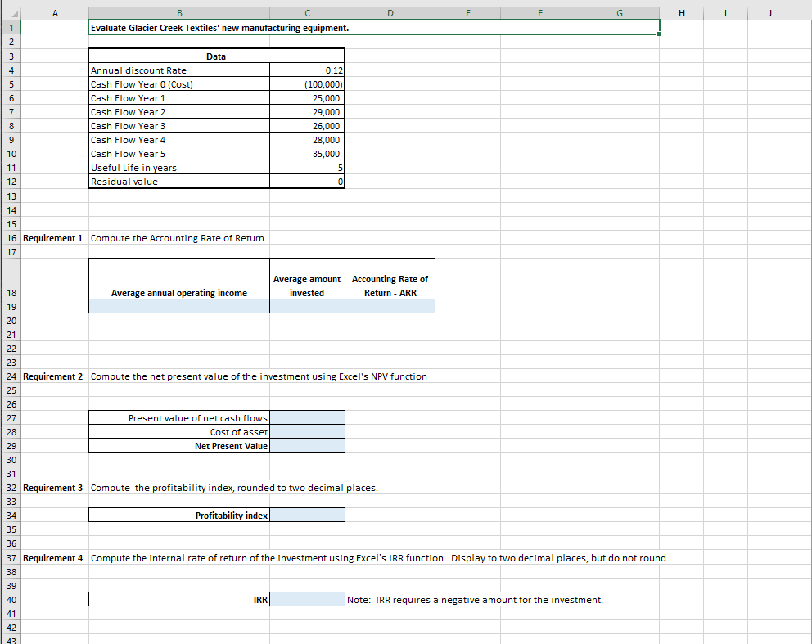Screen dimensions: 812x644
Task: Select the Annual discount Rate value 0.12
Action: point(307,70)
